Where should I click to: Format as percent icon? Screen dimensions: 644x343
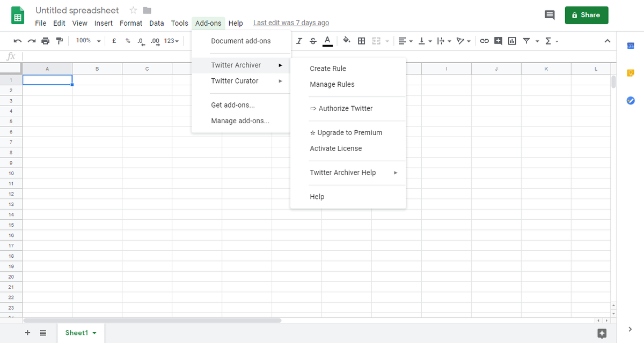128,41
